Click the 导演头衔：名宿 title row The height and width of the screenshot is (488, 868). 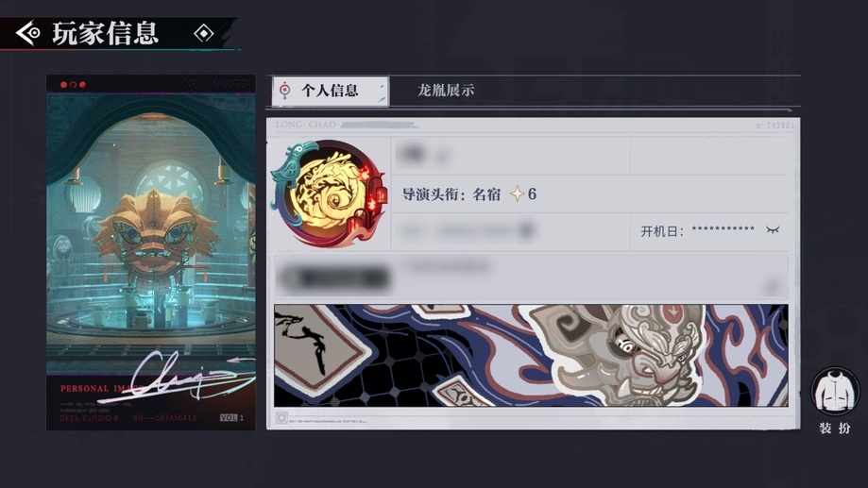point(589,194)
